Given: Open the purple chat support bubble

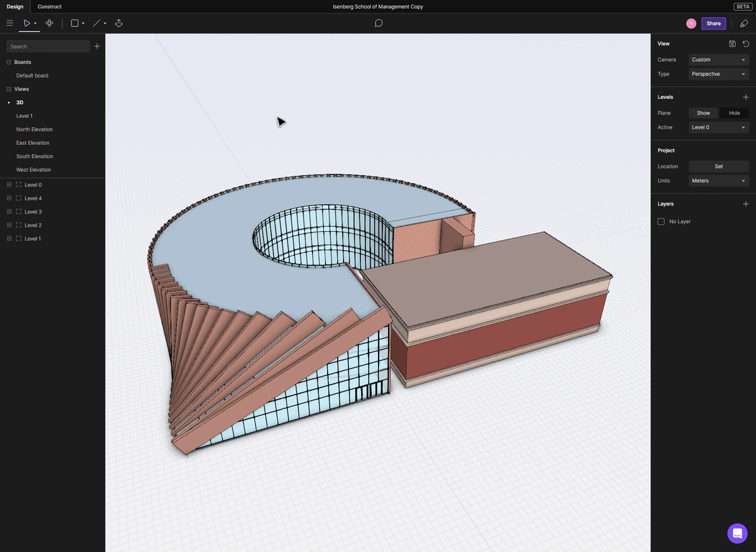Looking at the screenshot, I should [x=737, y=533].
